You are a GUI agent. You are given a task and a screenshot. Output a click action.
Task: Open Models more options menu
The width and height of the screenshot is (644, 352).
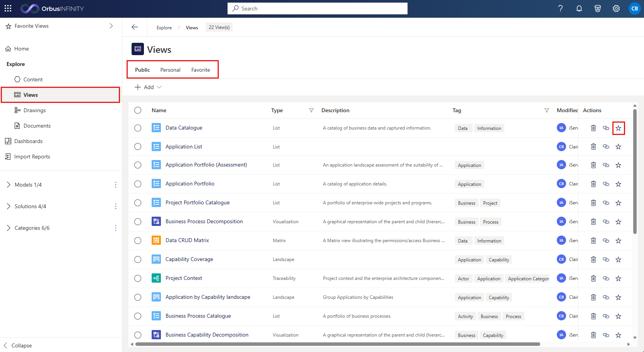(116, 185)
